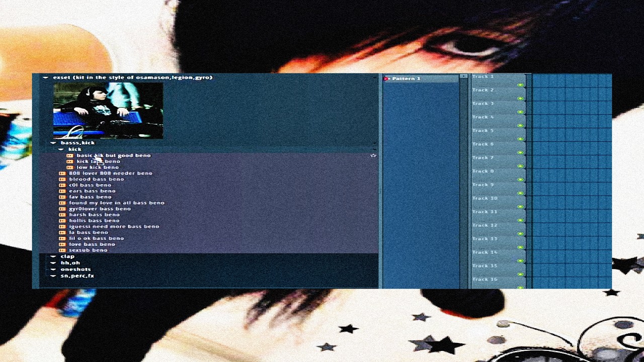Preview "lil o ok bass beno" sample
Viewport: 644px width, 362px height.
pos(96,238)
